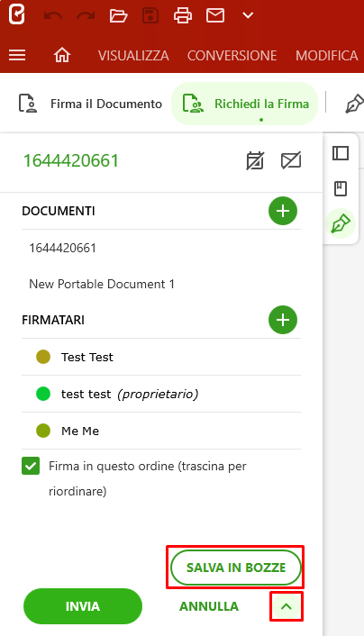Open the bookmarks sidebar panel icon
The width and height of the screenshot is (364, 636).
pos(341,189)
